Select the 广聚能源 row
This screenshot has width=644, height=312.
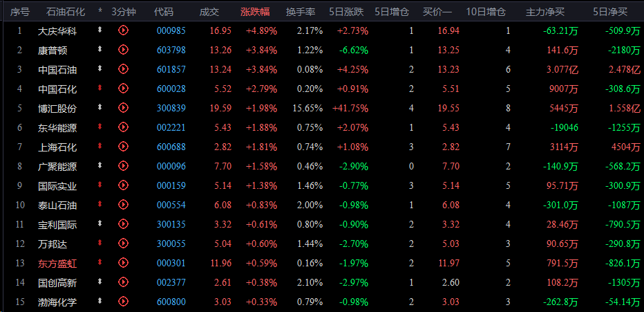pos(322,166)
